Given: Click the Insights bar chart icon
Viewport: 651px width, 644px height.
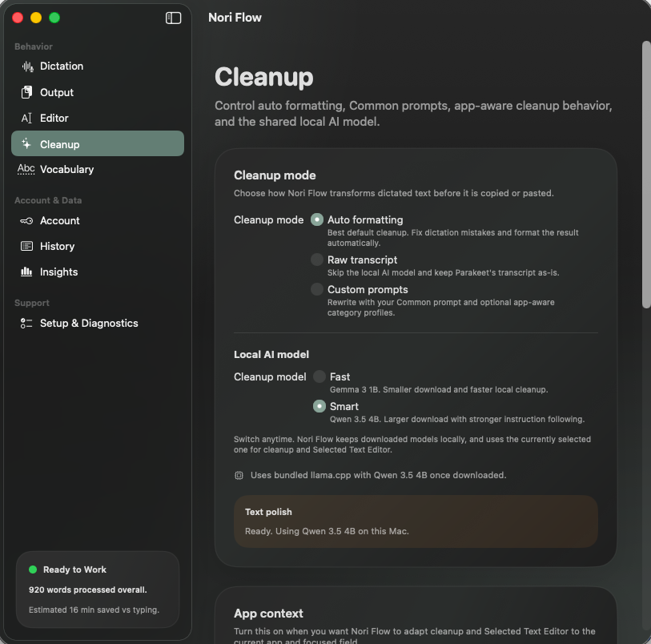Looking at the screenshot, I should [26, 272].
